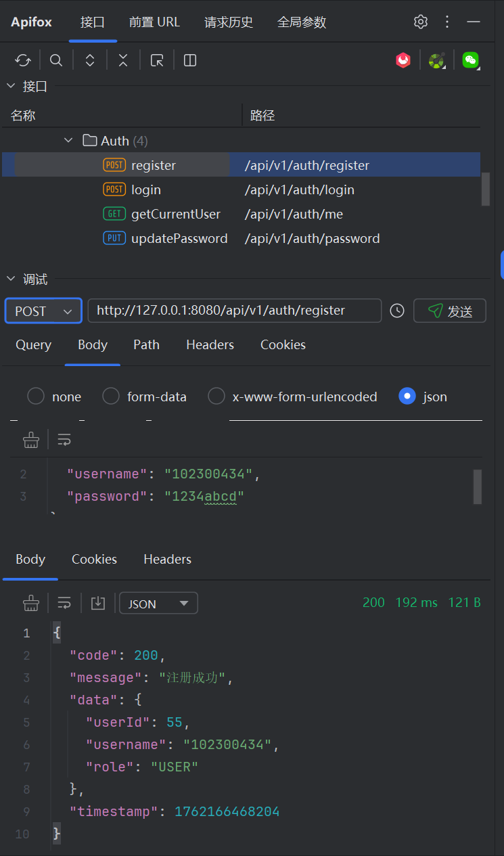Click the locate current file icon
This screenshot has height=856, width=504.
coord(157,60)
